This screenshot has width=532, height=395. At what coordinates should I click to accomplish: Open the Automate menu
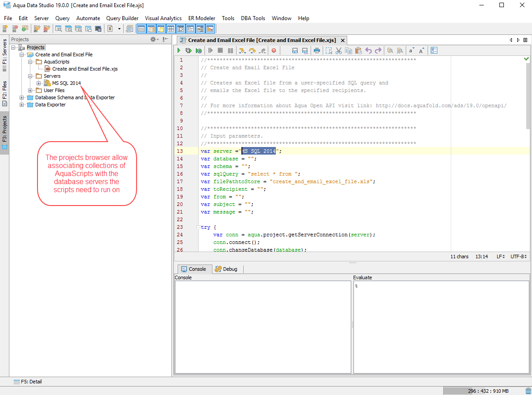point(88,18)
